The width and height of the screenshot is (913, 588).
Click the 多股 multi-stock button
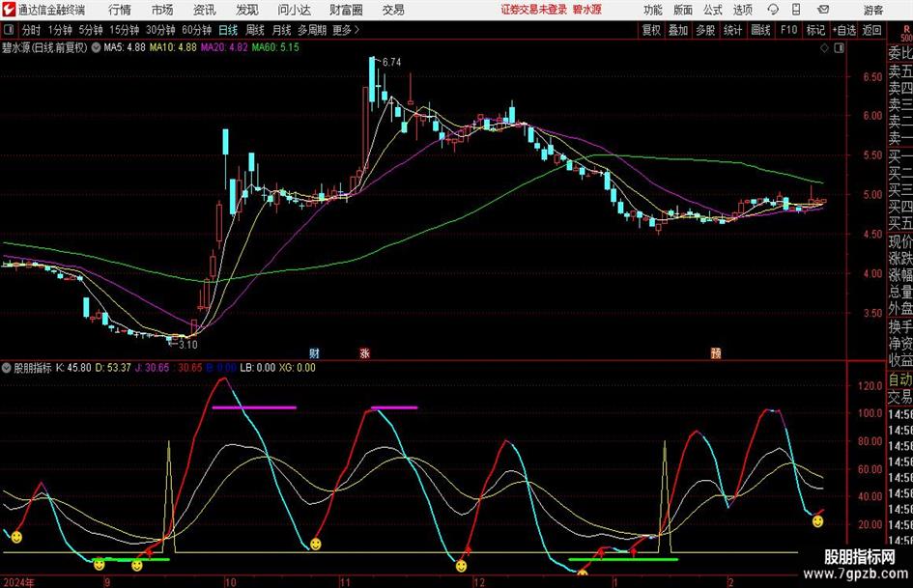pyautogui.click(x=705, y=30)
